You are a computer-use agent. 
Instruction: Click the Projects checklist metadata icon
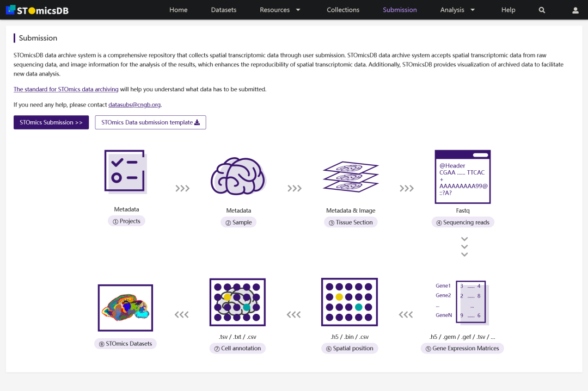point(126,172)
